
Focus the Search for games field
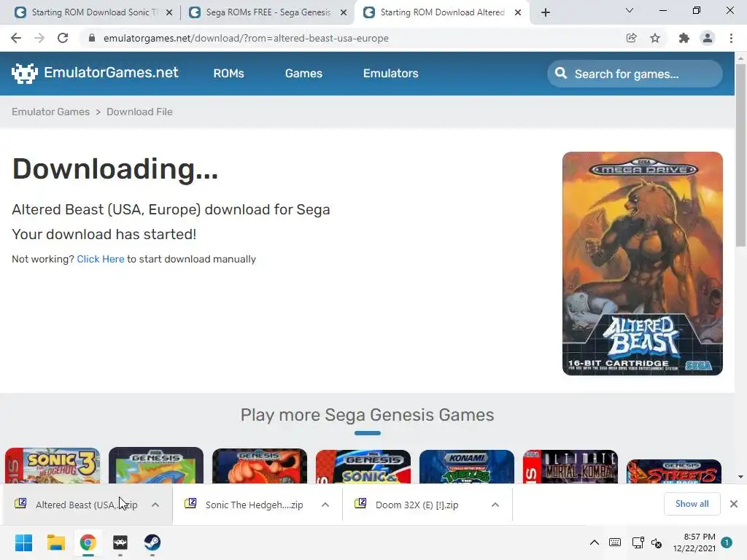pyautogui.click(x=635, y=74)
